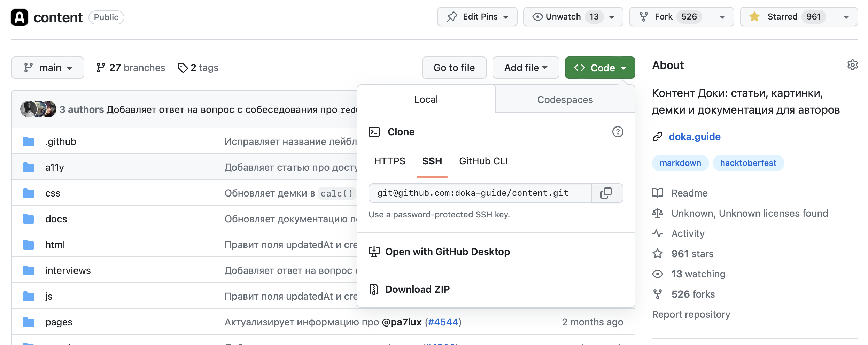The height and width of the screenshot is (345, 868).
Task: Click the Readme book icon
Action: (x=658, y=193)
